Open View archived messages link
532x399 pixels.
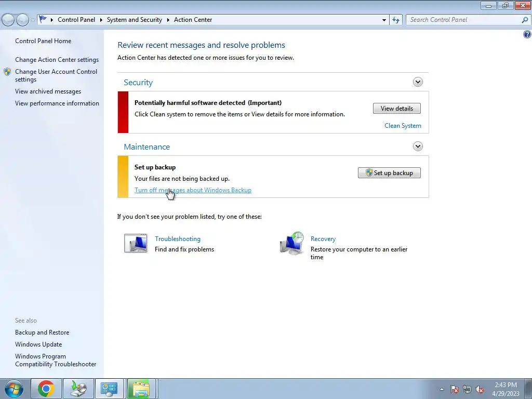(x=48, y=91)
